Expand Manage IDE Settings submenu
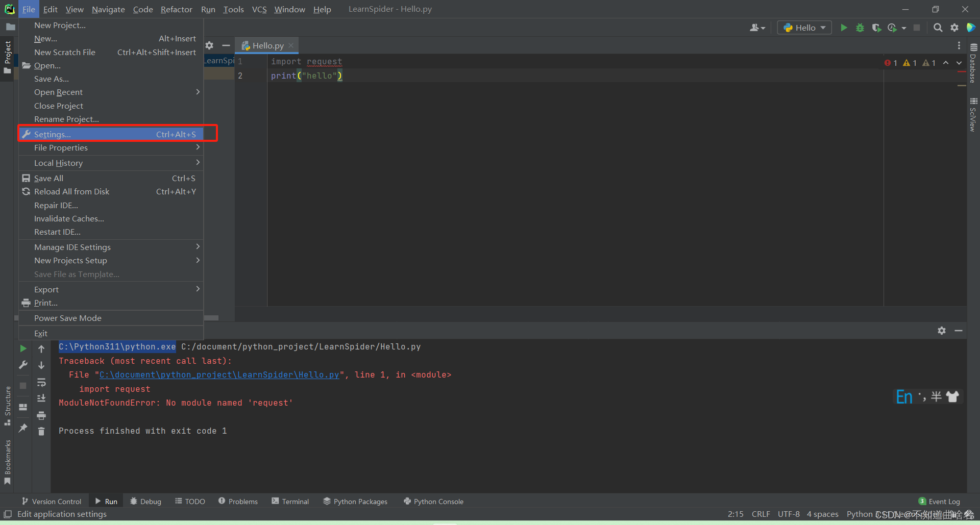 pos(111,247)
